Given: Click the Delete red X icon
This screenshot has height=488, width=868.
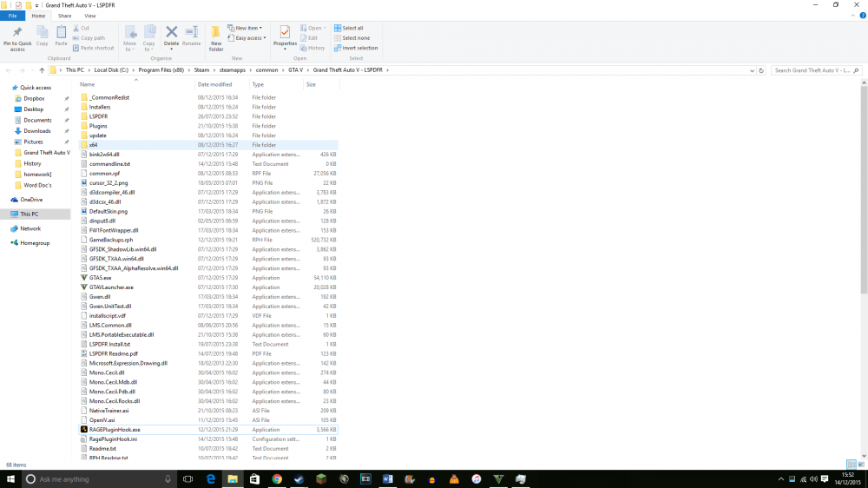Looking at the screenshot, I should coord(172,32).
